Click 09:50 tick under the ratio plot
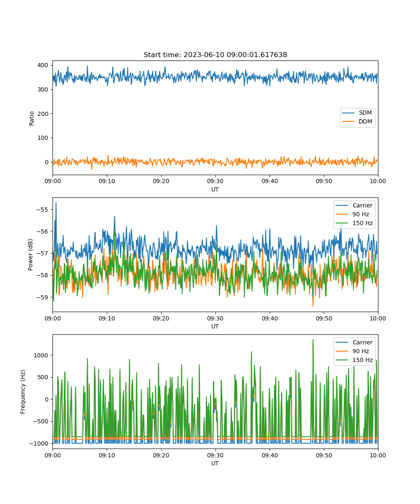This screenshot has height=504, width=420. point(323,181)
